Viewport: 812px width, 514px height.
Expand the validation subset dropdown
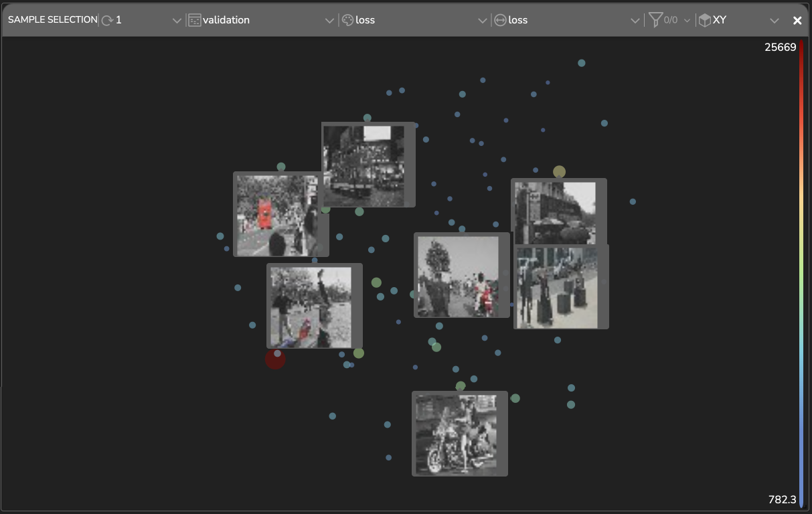coord(329,21)
